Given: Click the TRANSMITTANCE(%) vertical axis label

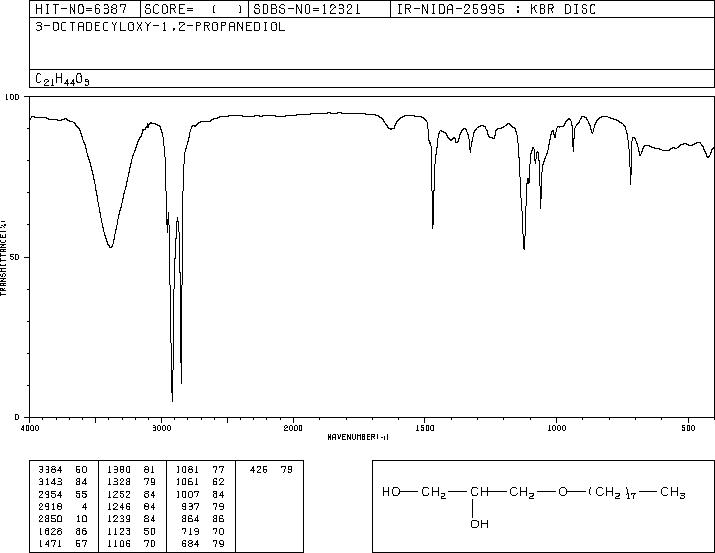Looking at the screenshot, I should point(4,258).
